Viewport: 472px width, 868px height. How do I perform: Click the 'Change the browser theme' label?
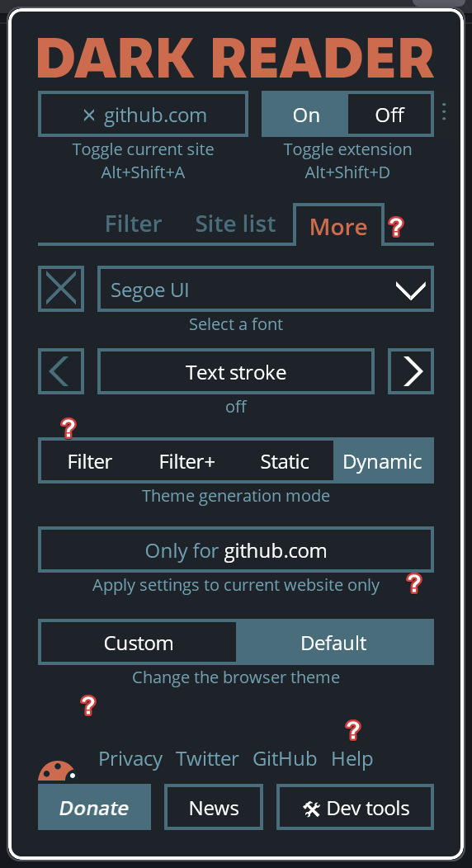[x=236, y=677]
